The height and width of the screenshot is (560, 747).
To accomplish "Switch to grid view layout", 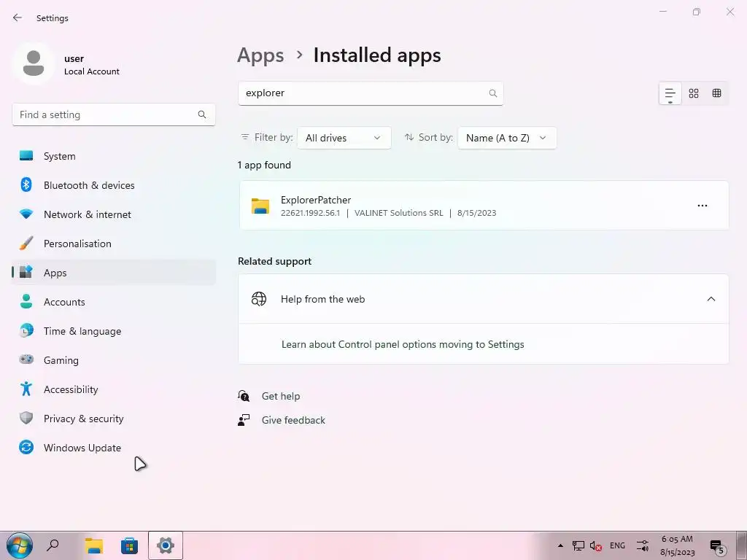I will [x=694, y=93].
